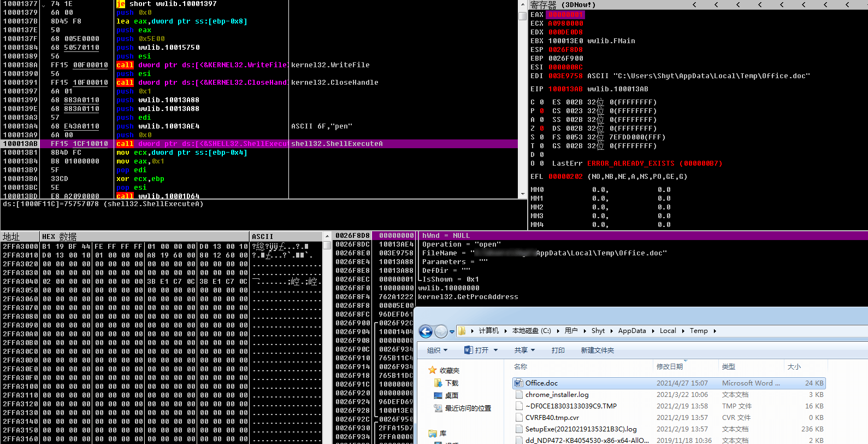Expand breadcrumb arrow after AppData
The width and height of the screenshot is (868, 444).
tap(653, 331)
